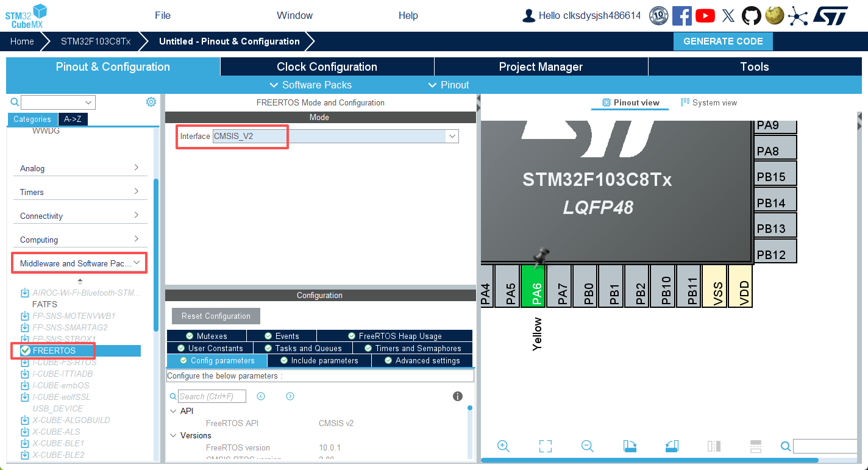
Task: Open the peripheral search combo box arrow
Action: coord(89,102)
